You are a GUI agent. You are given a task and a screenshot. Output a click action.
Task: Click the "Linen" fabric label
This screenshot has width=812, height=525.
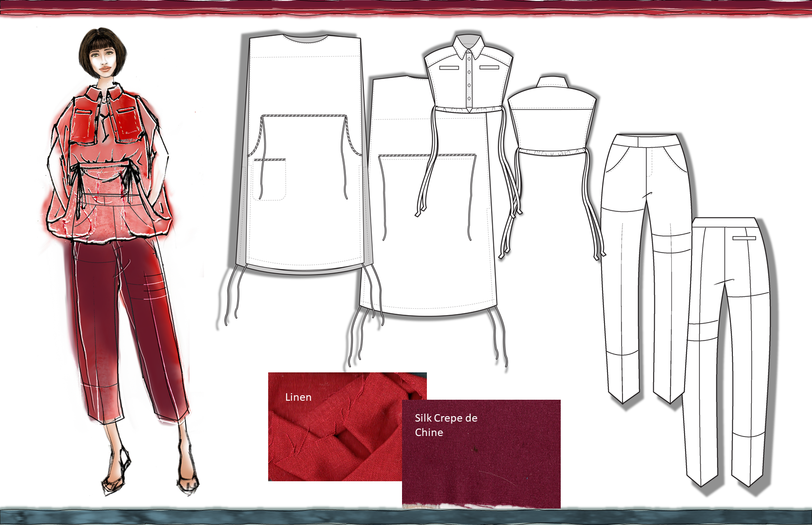click(298, 397)
